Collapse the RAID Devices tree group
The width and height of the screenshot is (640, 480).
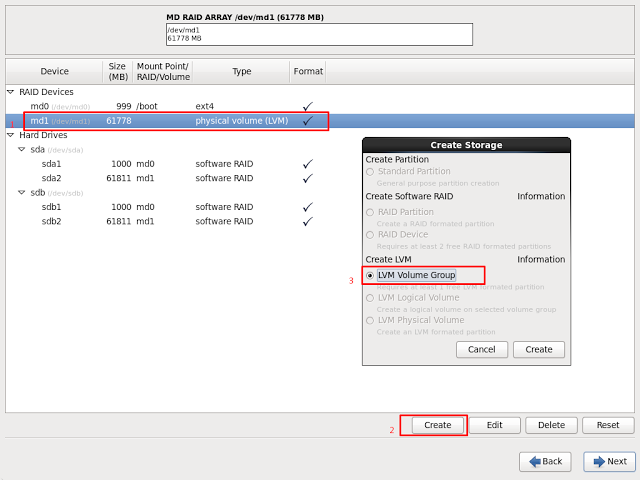tap(11, 92)
